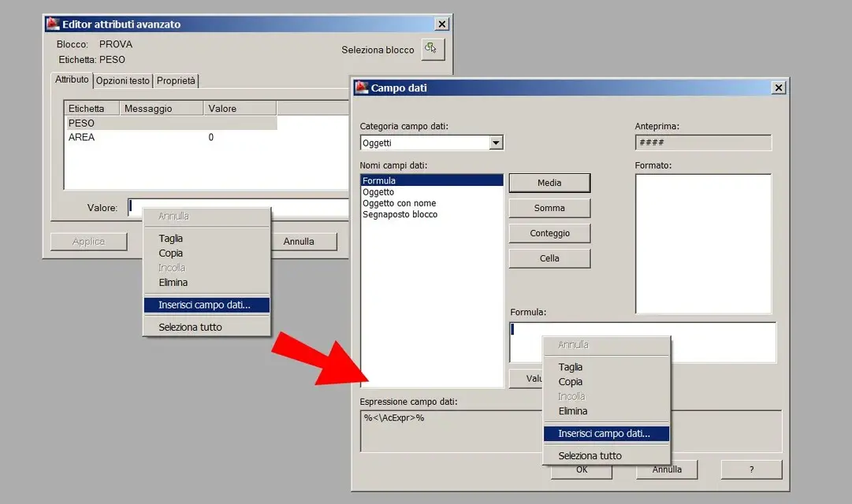852x504 pixels.
Task: Click the Seleziona blocco pick icon
Action: point(433,49)
